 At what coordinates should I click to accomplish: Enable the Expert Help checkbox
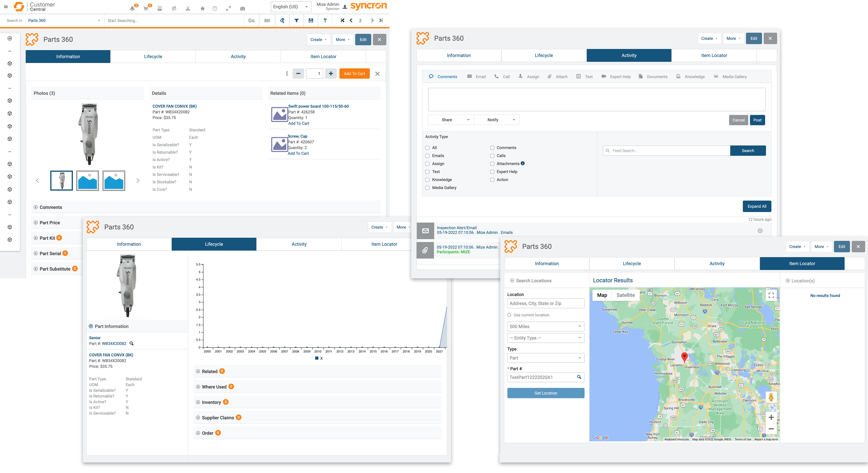pos(492,172)
